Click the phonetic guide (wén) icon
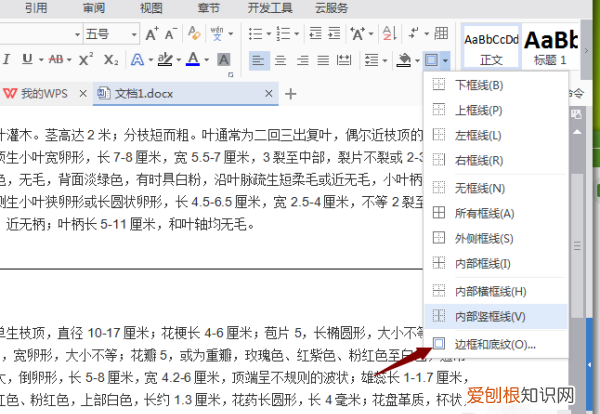This screenshot has height=414, width=600. 217,34
